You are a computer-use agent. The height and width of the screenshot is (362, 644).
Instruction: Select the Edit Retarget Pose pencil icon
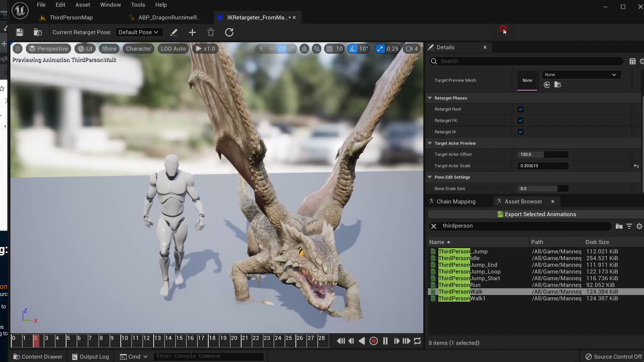click(x=174, y=32)
